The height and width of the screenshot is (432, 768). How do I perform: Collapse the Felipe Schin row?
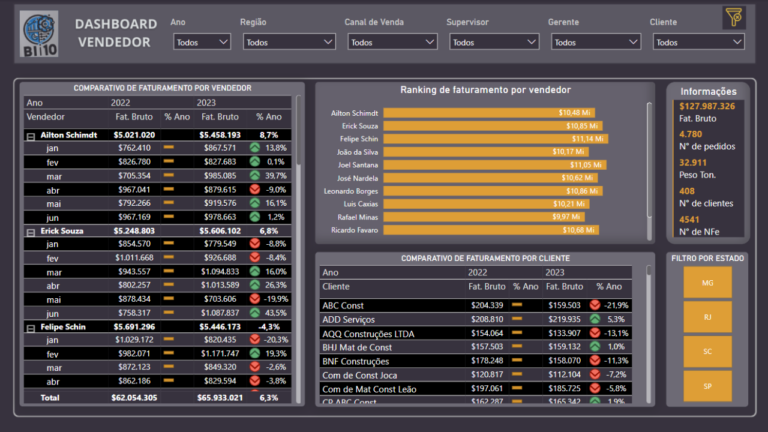point(30,328)
